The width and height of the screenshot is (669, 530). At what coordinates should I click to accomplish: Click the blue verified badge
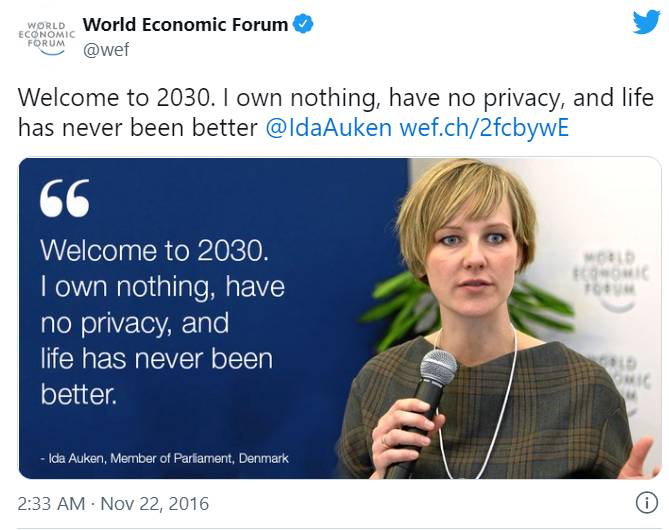point(305,24)
